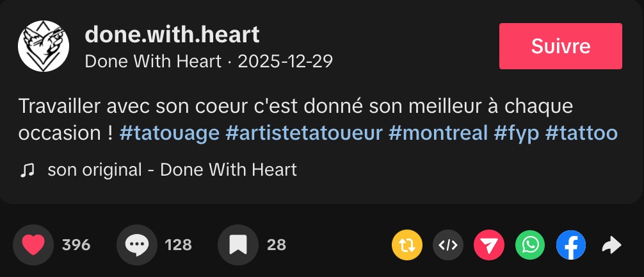The width and height of the screenshot is (644, 277).
Task: Open the #artistetatoueur hashtag
Action: point(304,133)
